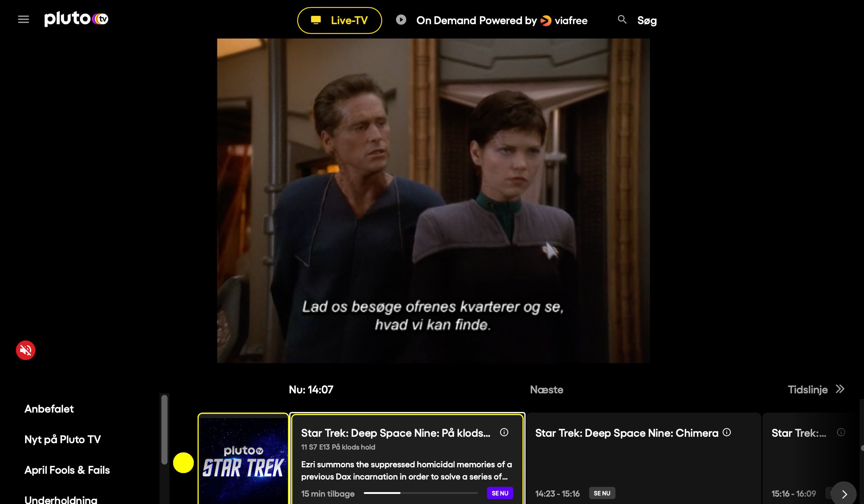Click the Pluto TV logo
The image size is (864, 504).
[76, 19]
